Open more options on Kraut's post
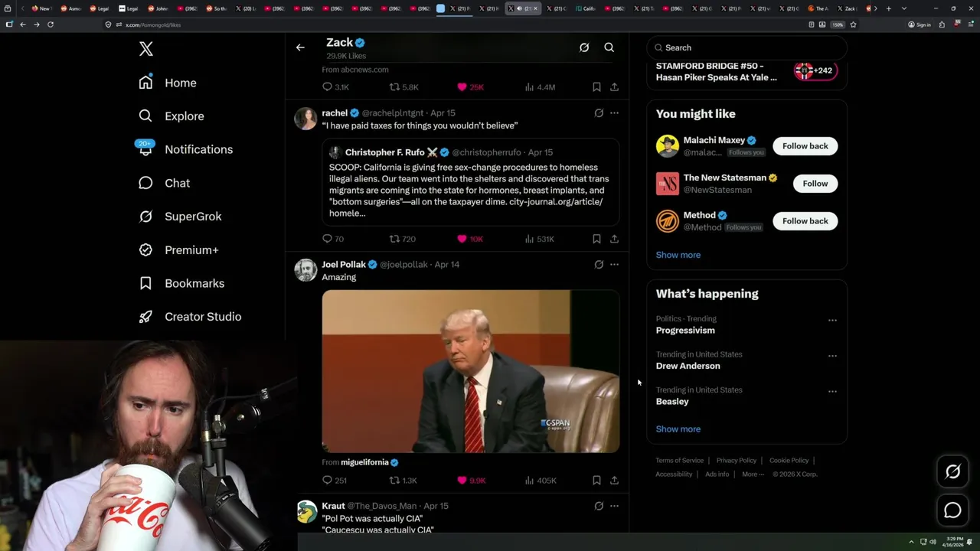Image resolution: width=980 pixels, height=551 pixels. 614,506
